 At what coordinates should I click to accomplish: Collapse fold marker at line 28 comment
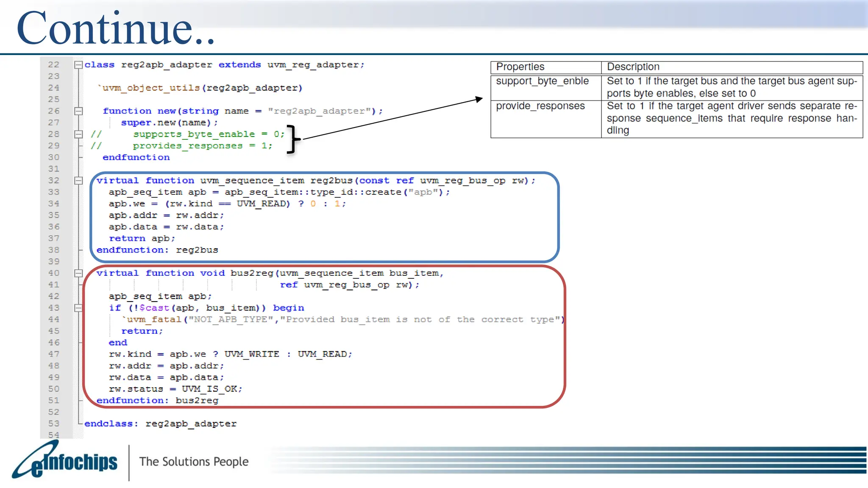point(78,134)
